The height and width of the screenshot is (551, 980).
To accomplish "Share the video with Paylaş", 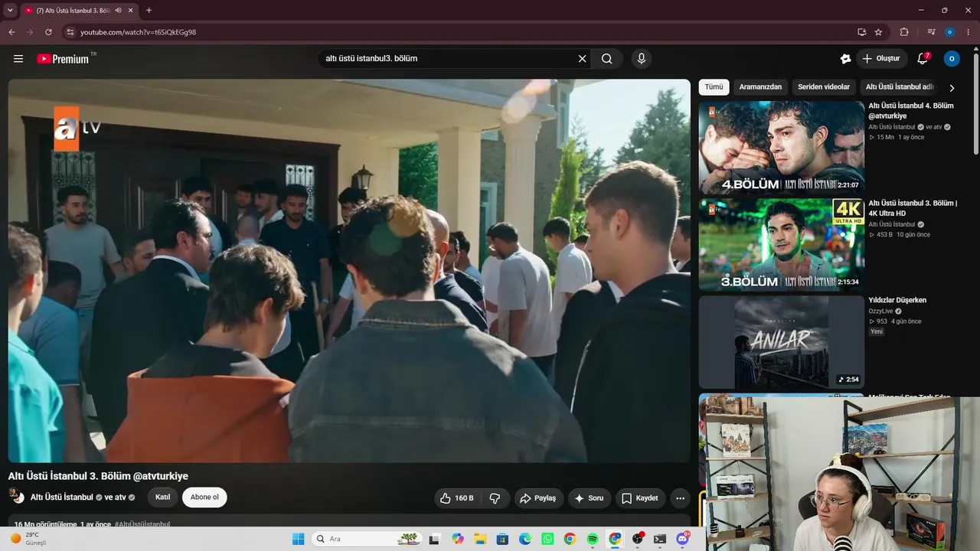I will click(x=538, y=498).
